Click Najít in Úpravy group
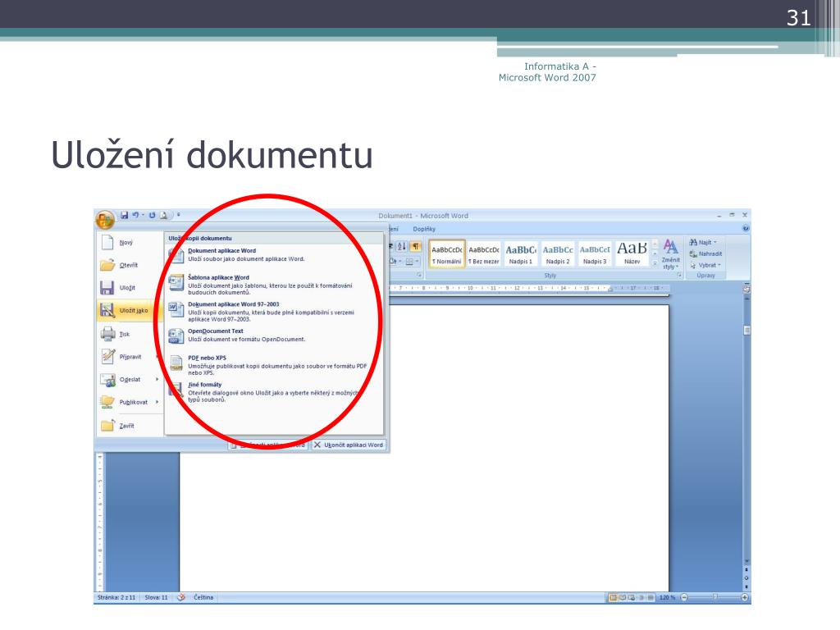Screen dimensions: 840x630 click(x=703, y=242)
